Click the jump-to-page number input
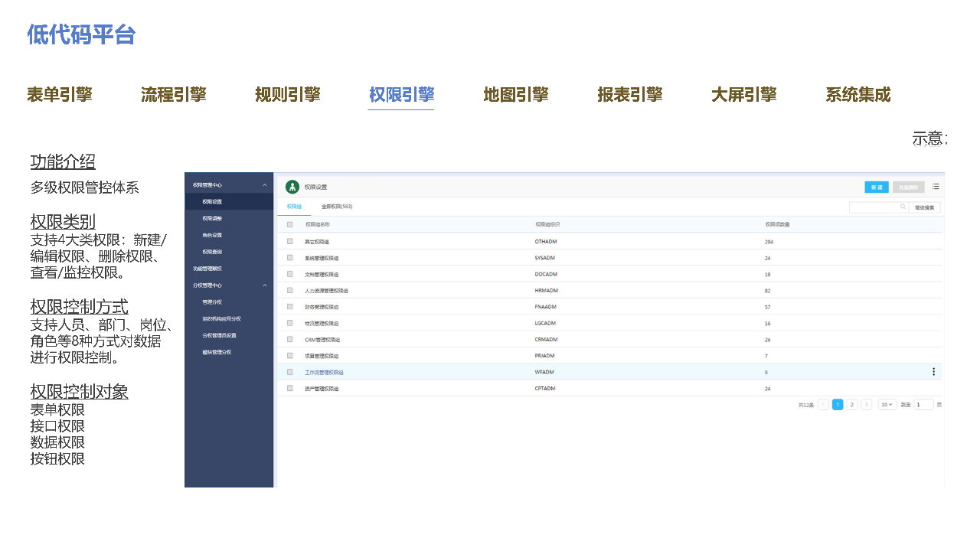This screenshot has width=980, height=551. [x=923, y=404]
